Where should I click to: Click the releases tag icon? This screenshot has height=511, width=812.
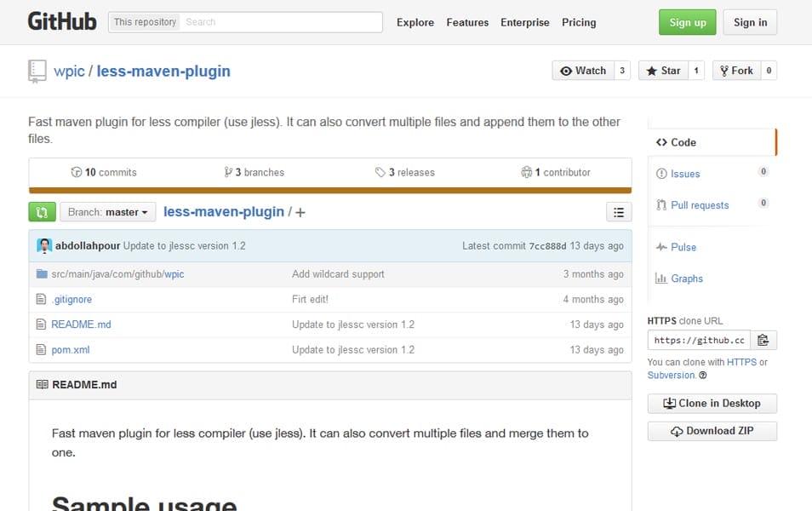380,172
